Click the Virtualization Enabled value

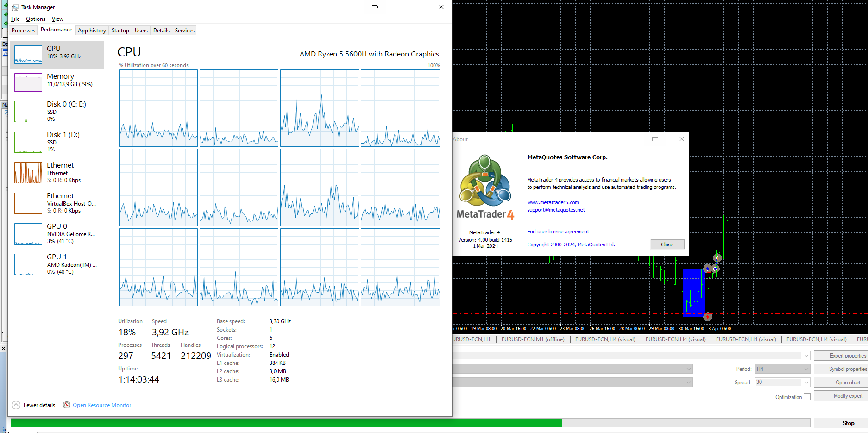(279, 355)
